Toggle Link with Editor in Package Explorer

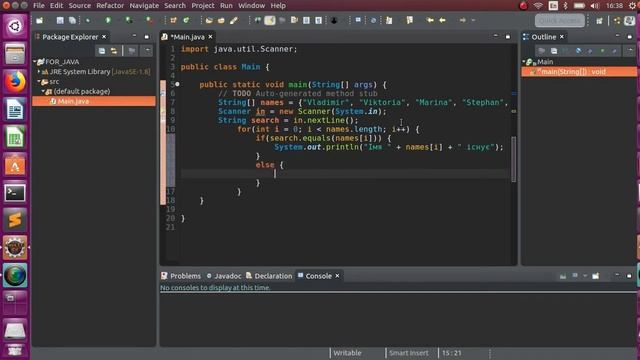114,51
